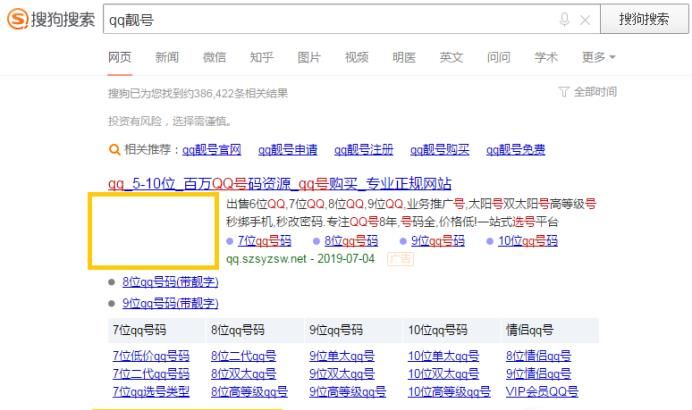Screen dimensions: 692x410
Task: Open link 7位qq选号类型
Action: pos(151,392)
